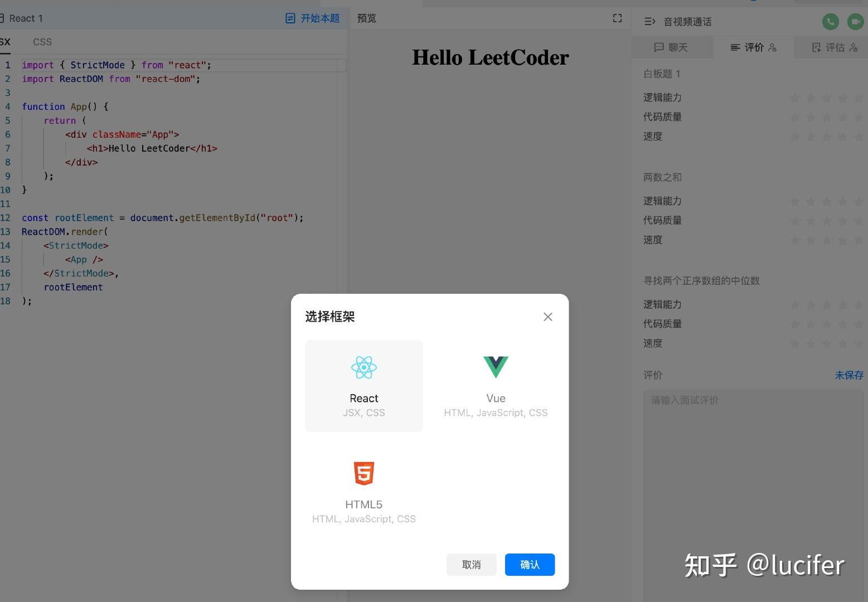Image resolution: width=868 pixels, height=602 pixels.
Task: Expand the 预览 preview to fullscreen
Action: (x=617, y=18)
